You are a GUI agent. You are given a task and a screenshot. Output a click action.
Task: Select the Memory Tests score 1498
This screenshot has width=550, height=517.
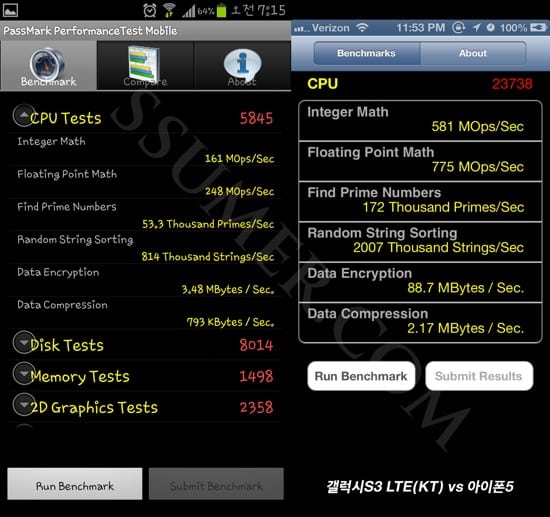[256, 376]
